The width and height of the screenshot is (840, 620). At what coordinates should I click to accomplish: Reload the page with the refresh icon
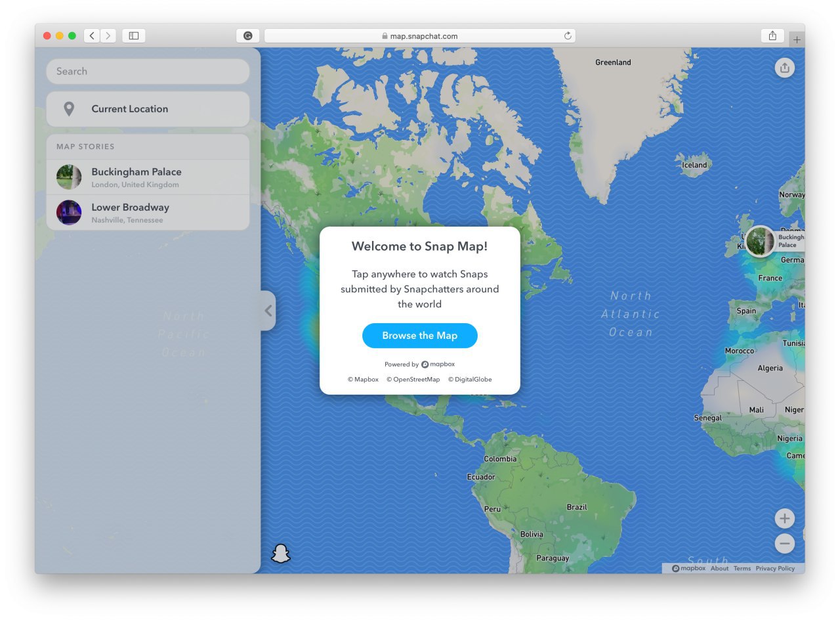click(x=568, y=35)
